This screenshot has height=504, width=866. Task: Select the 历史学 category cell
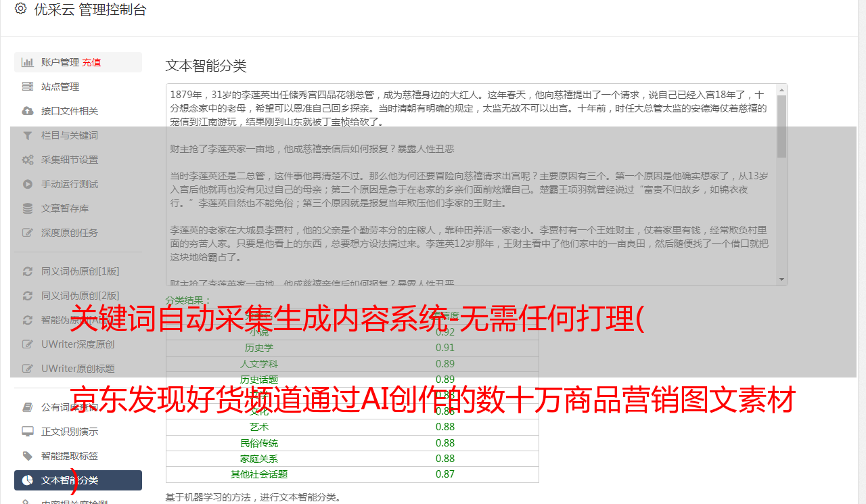coord(259,348)
